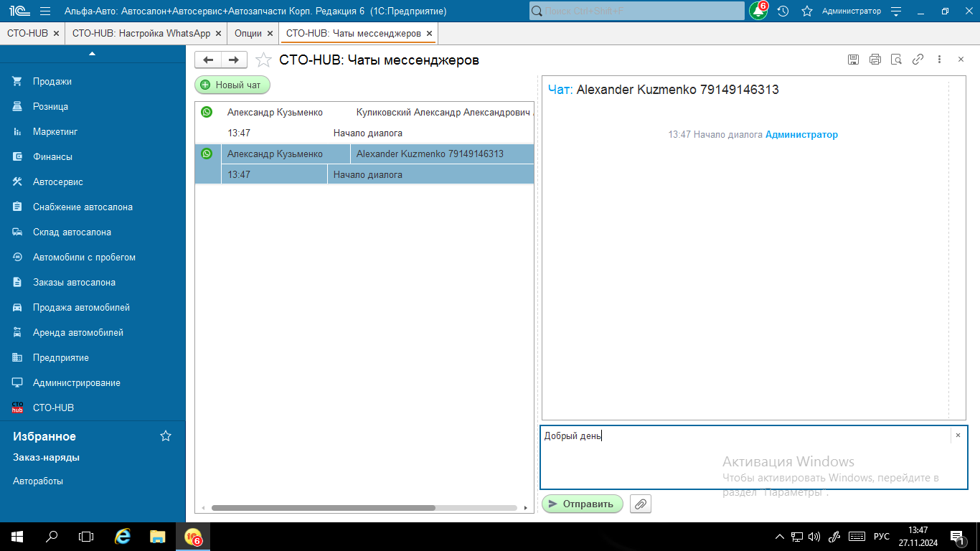The image size is (980, 551).
Task: Attach a file with the paperclip button
Action: 641,504
